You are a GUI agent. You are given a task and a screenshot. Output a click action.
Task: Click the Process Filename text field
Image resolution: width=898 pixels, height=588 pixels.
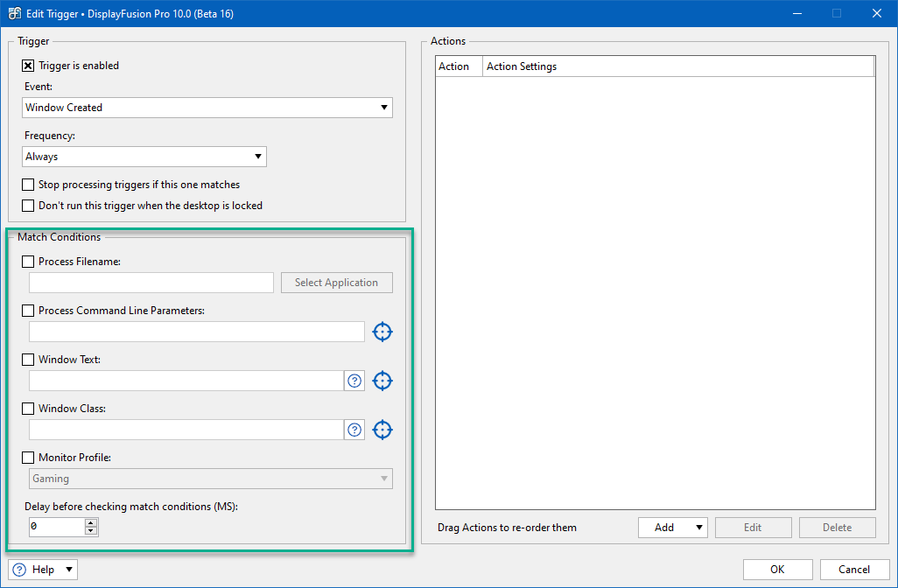pyautogui.click(x=151, y=283)
